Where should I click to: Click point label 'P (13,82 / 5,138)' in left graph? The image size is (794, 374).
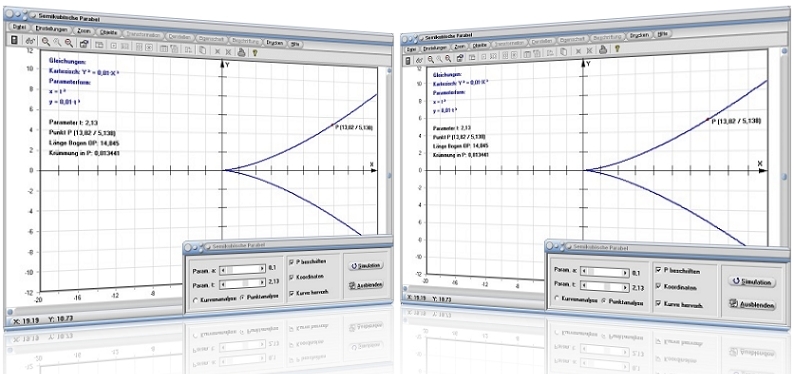[x=353, y=128]
